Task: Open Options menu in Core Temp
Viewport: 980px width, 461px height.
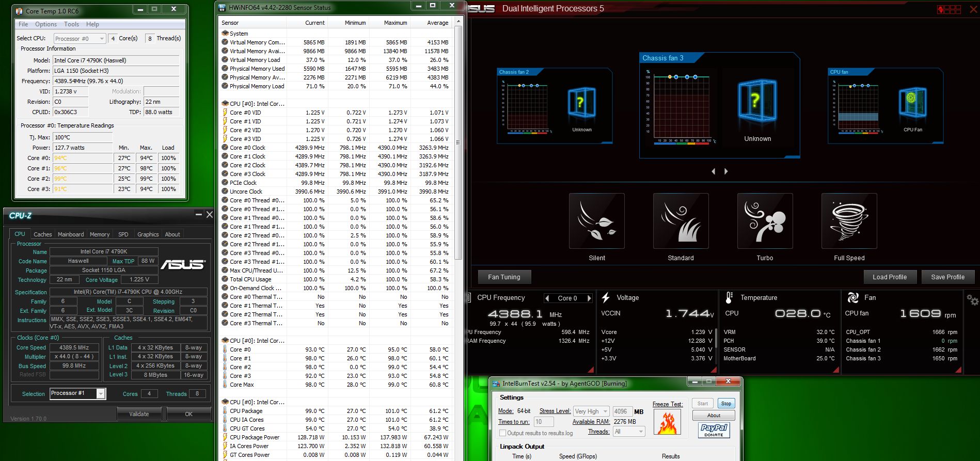Action: (x=46, y=24)
